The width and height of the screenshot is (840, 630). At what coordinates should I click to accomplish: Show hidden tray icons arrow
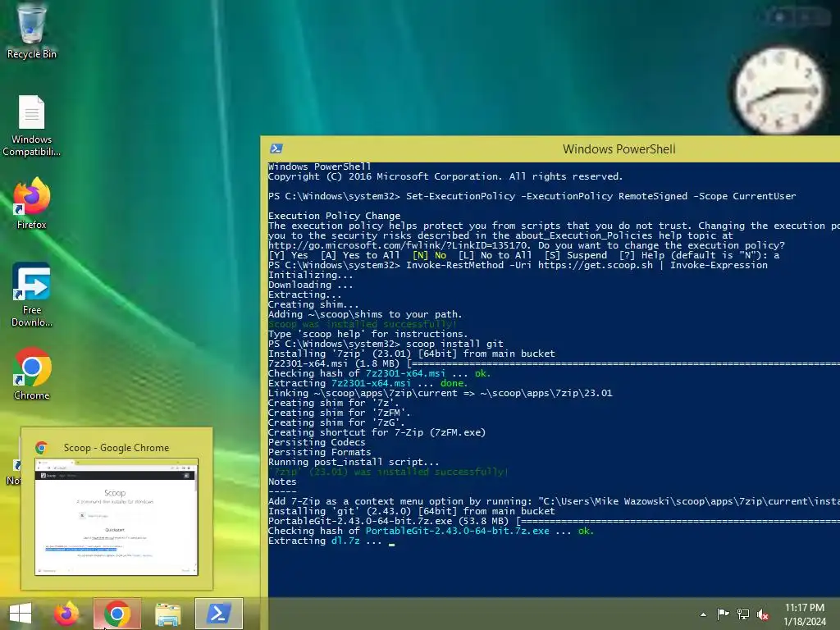pos(703,614)
